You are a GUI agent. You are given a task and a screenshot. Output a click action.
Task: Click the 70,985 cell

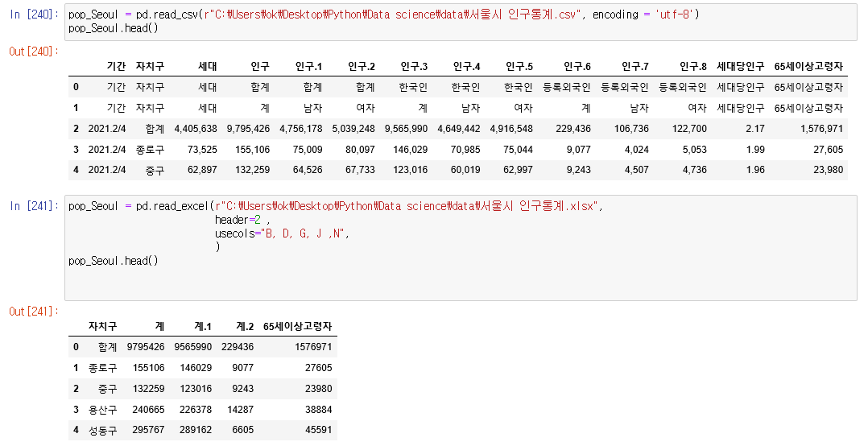click(465, 150)
